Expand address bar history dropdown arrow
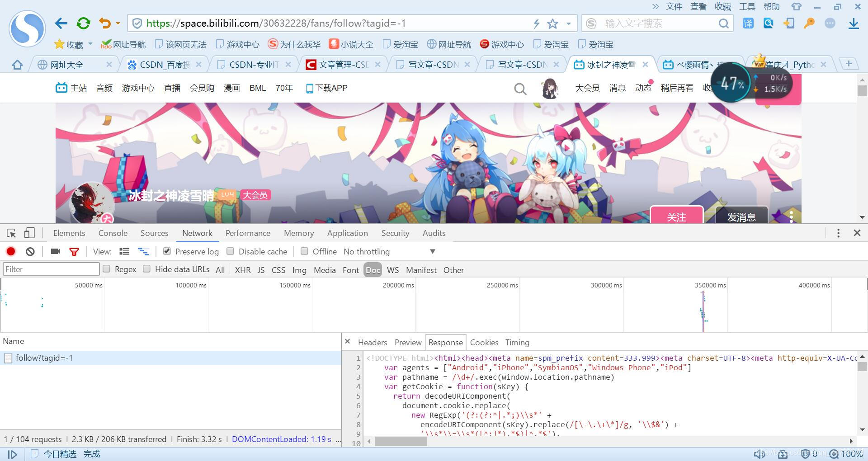 click(x=569, y=24)
